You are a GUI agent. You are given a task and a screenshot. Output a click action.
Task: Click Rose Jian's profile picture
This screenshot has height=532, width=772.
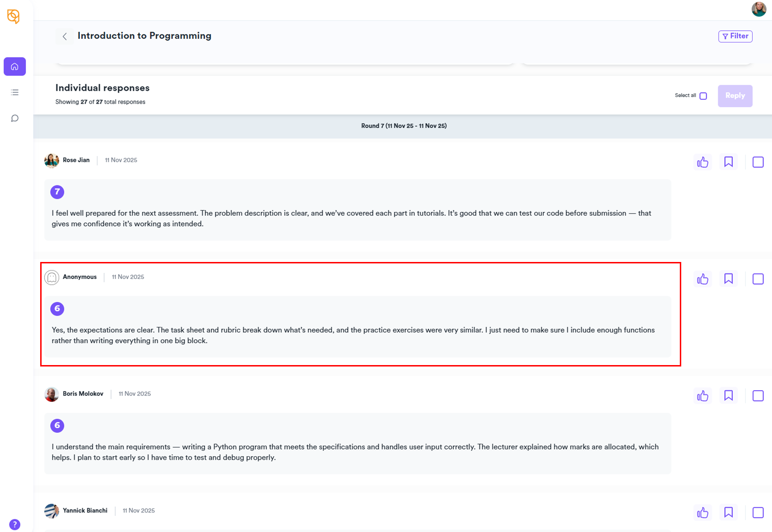(x=52, y=160)
